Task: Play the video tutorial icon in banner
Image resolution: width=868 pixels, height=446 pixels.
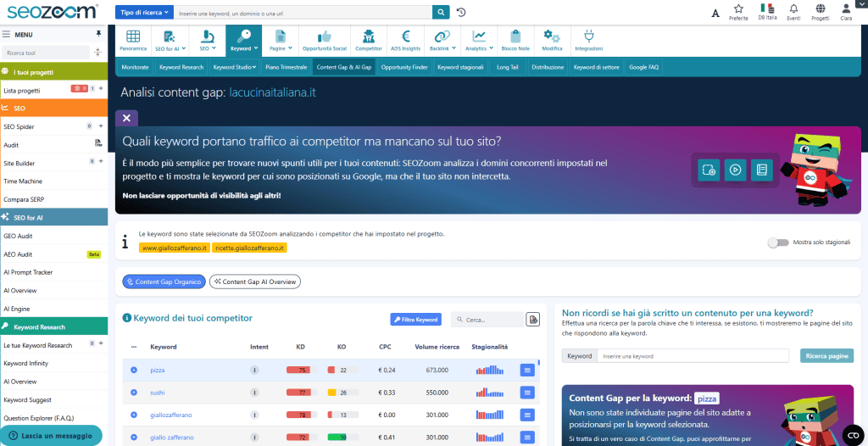Action: coord(735,170)
